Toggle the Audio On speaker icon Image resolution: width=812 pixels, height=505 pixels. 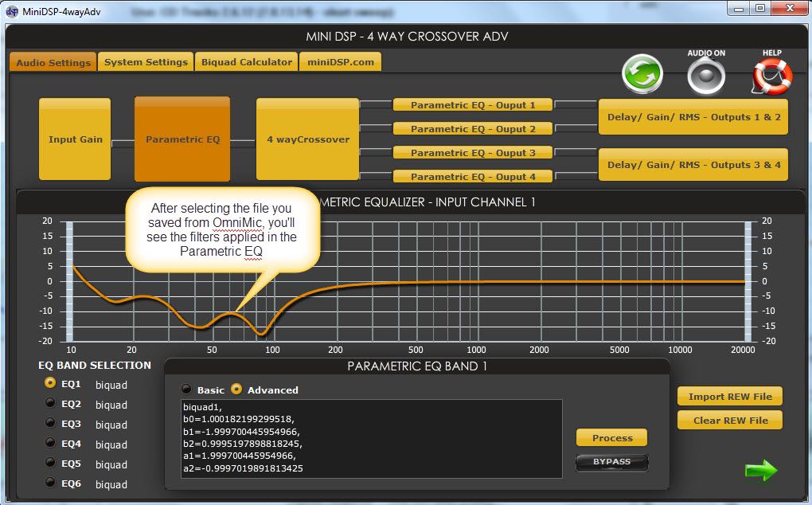(706, 76)
